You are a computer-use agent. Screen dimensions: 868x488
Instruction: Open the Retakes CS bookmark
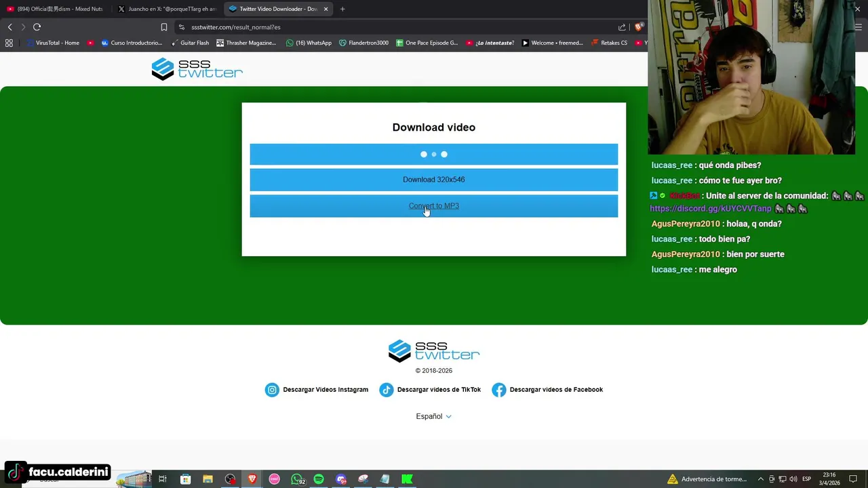click(609, 43)
